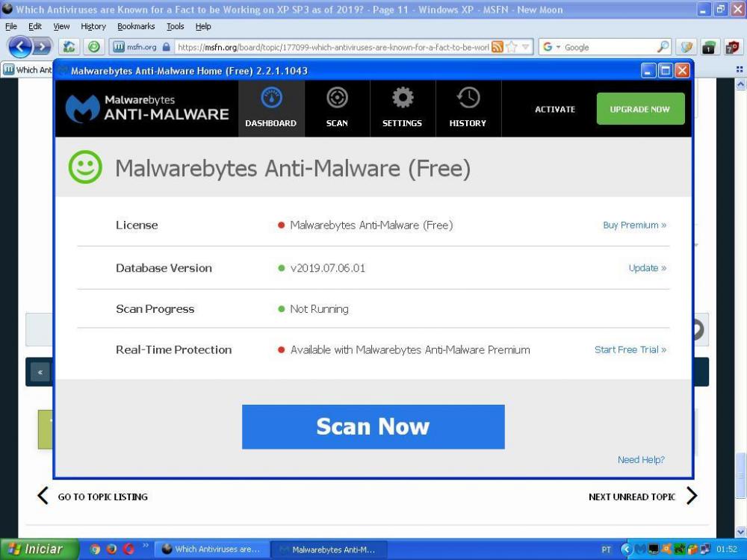Click the Buy Premium link
This screenshot has width=747, height=560.
(634, 225)
